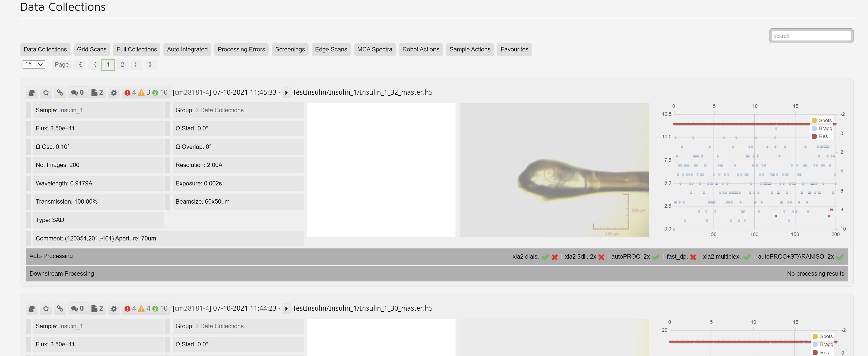Switch to the Grid Scans tab

(x=91, y=50)
